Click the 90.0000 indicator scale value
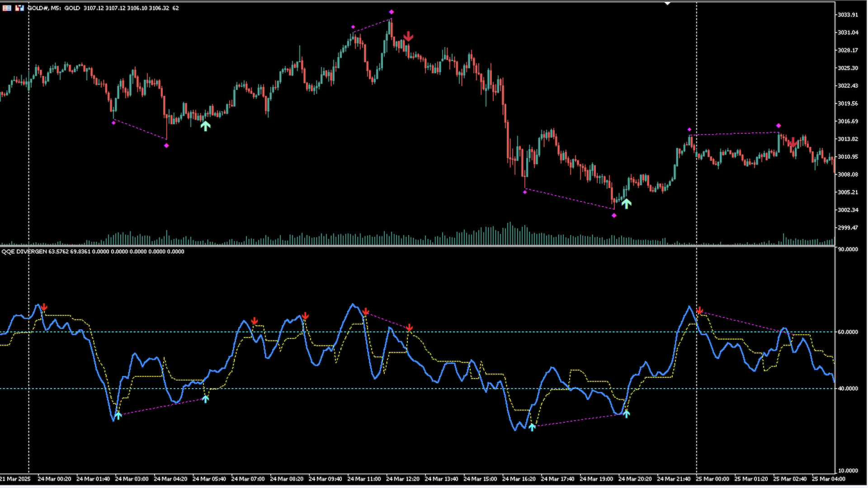 [x=848, y=249]
